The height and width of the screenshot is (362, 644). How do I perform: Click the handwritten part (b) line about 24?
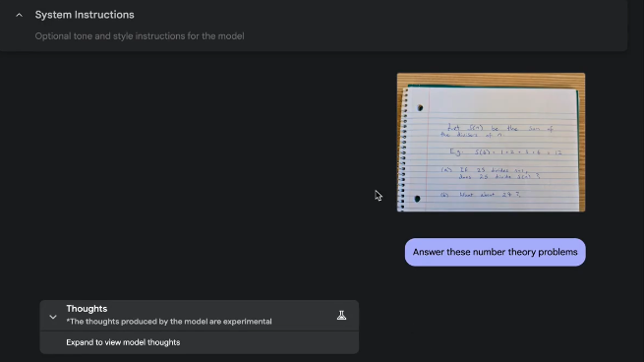tap(481, 195)
